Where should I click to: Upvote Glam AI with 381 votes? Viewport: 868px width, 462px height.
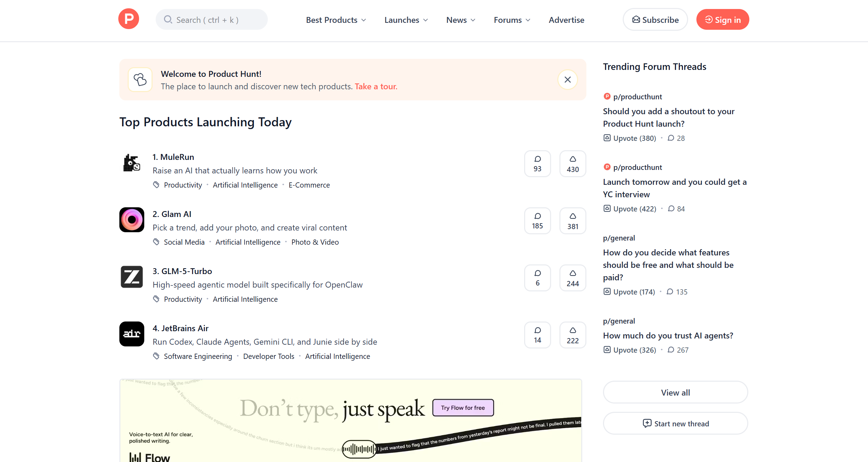click(573, 221)
